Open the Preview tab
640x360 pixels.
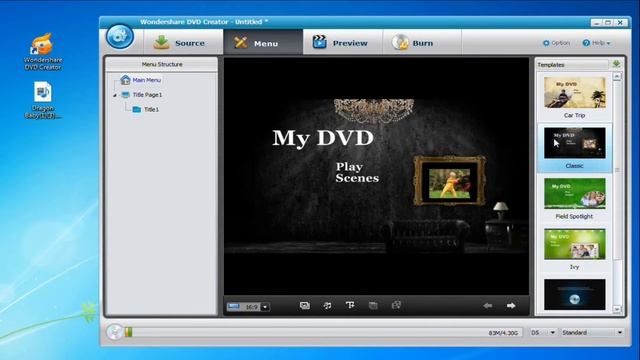(342, 42)
